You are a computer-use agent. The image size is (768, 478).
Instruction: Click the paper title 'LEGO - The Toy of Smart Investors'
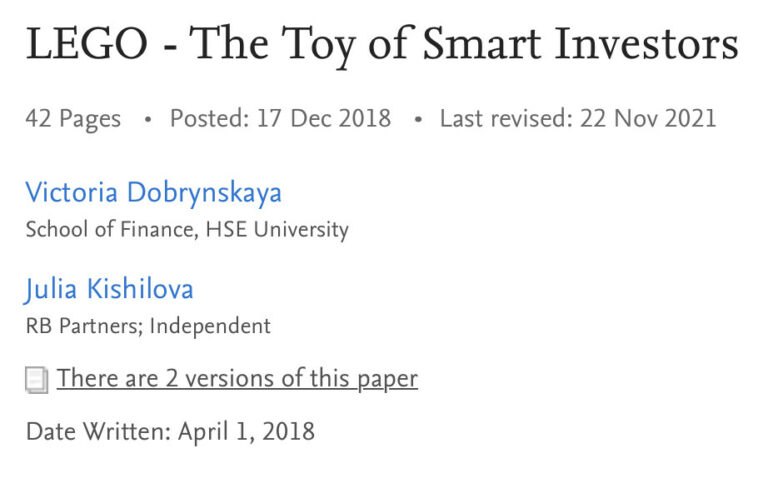point(381,45)
